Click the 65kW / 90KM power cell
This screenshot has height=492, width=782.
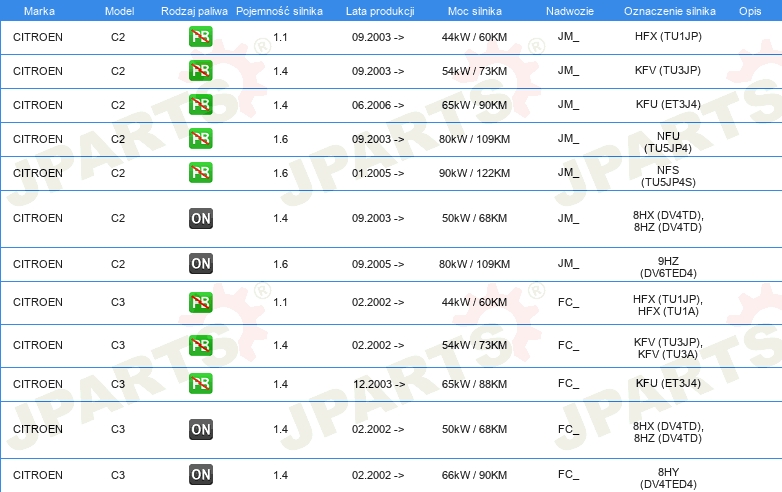pyautogui.click(x=474, y=105)
